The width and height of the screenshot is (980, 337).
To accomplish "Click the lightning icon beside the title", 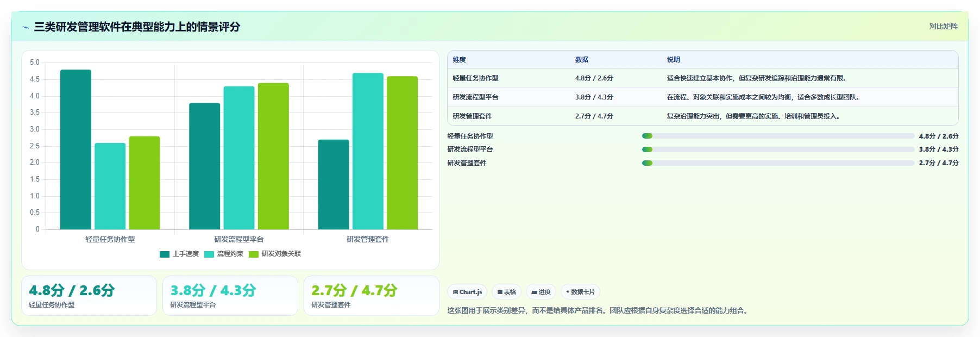I will tap(26, 27).
